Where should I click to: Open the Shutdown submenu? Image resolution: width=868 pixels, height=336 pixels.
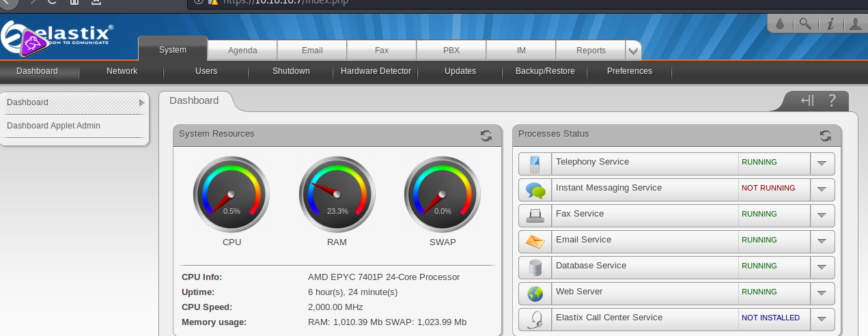[x=291, y=71]
